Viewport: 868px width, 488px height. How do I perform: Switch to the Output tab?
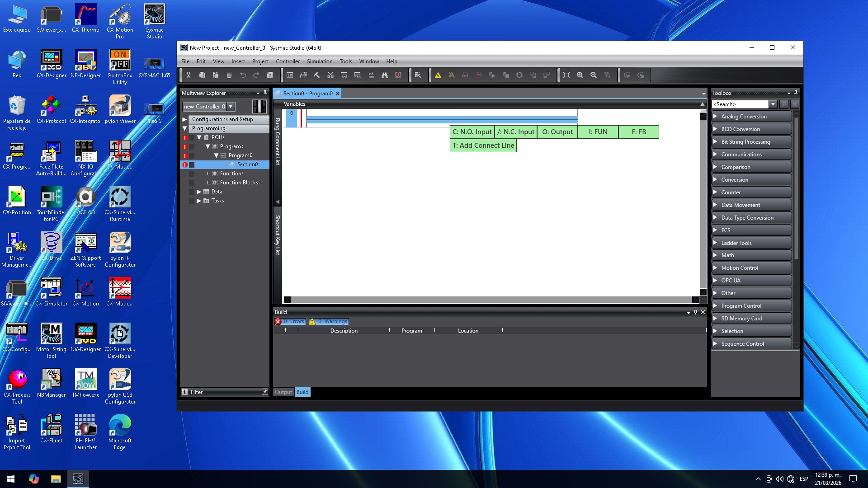coord(283,392)
